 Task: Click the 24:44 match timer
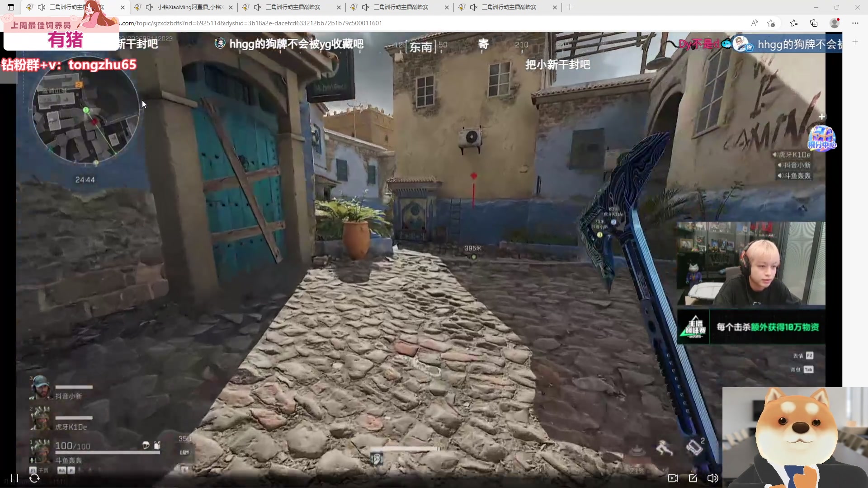(x=85, y=180)
